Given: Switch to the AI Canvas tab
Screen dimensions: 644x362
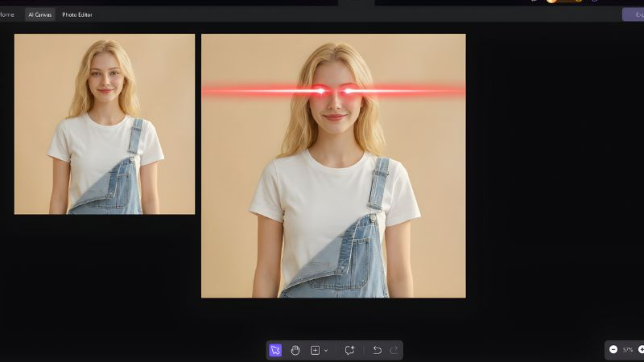Looking at the screenshot, I should pos(39,14).
